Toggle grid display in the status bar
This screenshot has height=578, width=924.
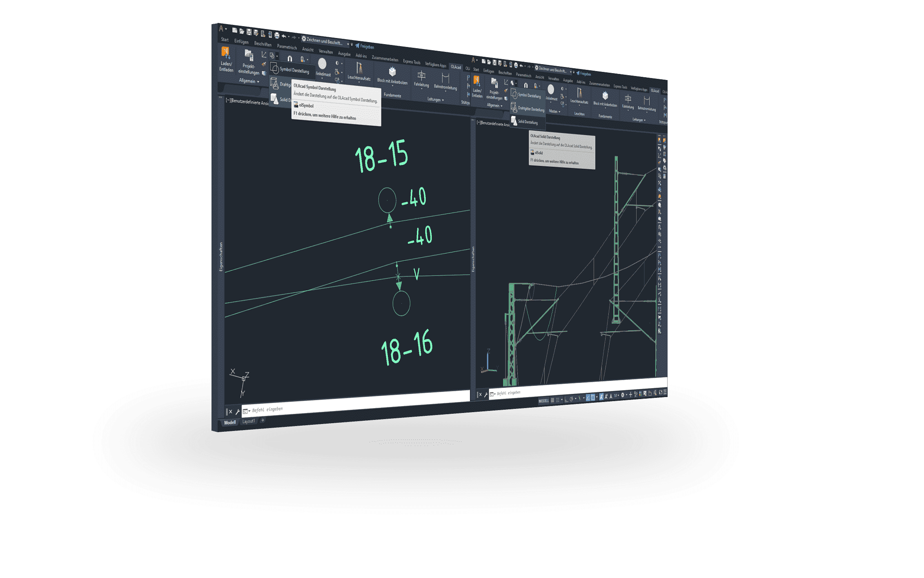coord(552,400)
